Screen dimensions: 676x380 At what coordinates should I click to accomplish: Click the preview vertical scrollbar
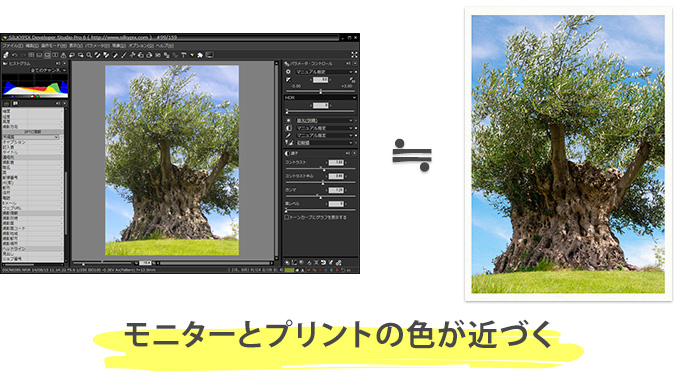tap(276, 160)
